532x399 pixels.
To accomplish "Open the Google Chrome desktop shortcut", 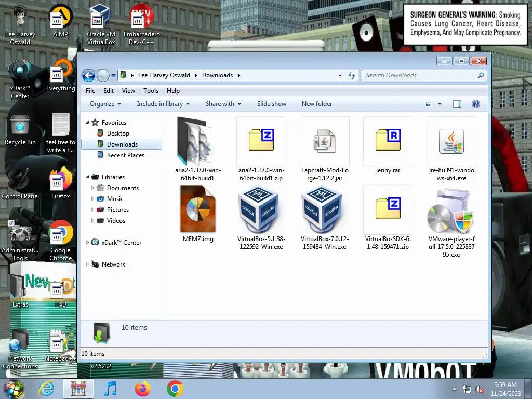I will pos(60,241).
